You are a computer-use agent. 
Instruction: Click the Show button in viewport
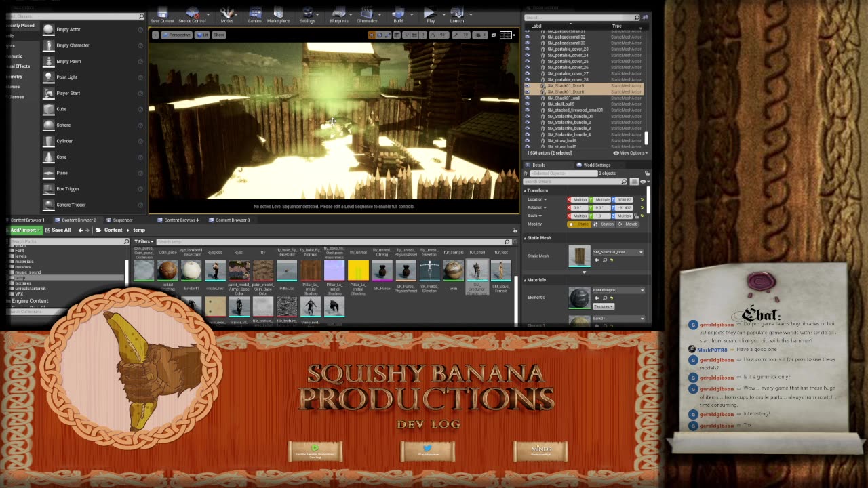(219, 35)
